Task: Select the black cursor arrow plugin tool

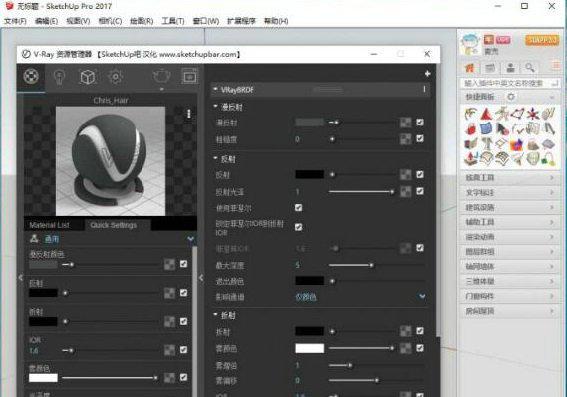Action: tap(502, 129)
